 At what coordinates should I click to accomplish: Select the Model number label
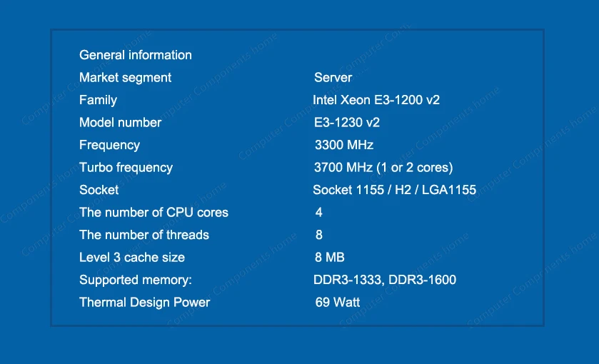pos(120,122)
